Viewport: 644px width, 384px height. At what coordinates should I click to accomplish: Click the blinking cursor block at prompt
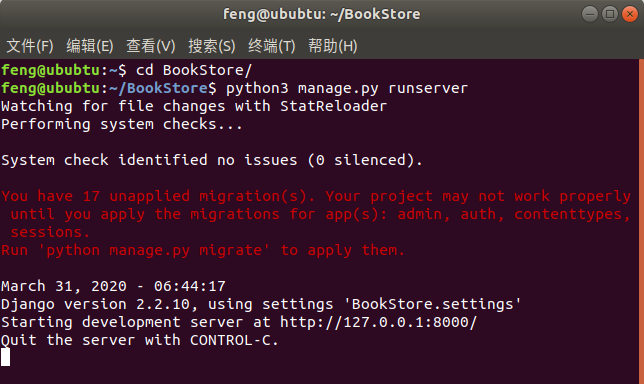pyautogui.click(x=5, y=357)
